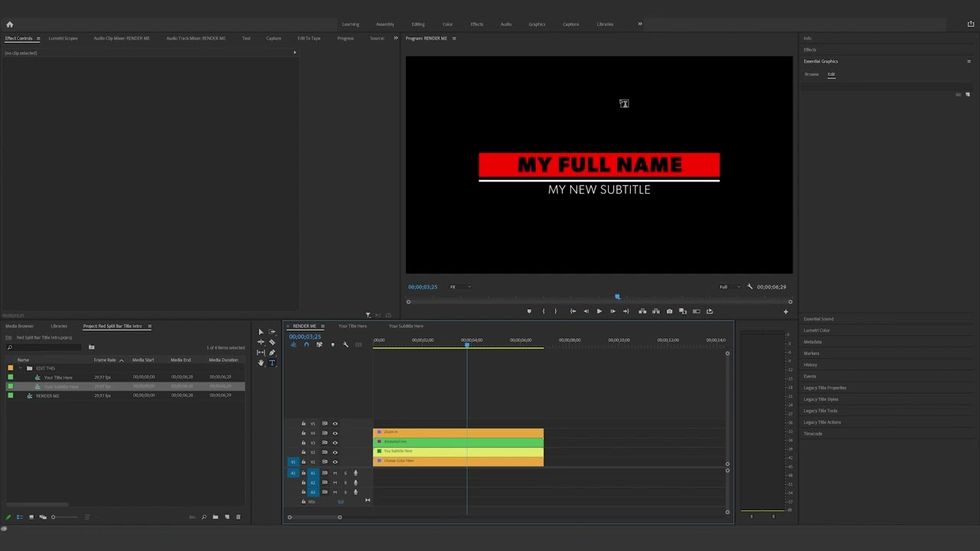The height and width of the screenshot is (551, 980).
Task: Open RENDER ME timeline panel menu
Action: (x=322, y=326)
